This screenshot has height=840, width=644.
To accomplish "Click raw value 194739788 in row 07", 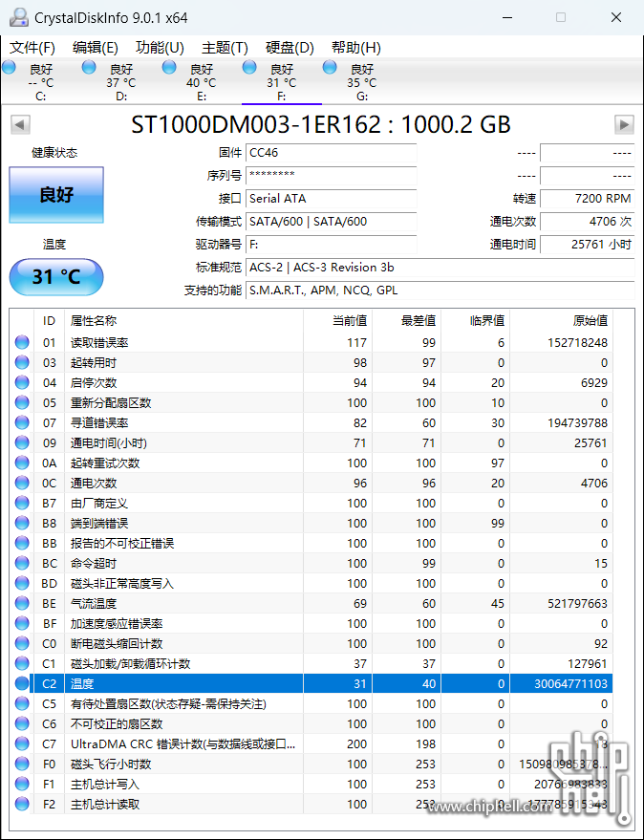I will (577, 422).
